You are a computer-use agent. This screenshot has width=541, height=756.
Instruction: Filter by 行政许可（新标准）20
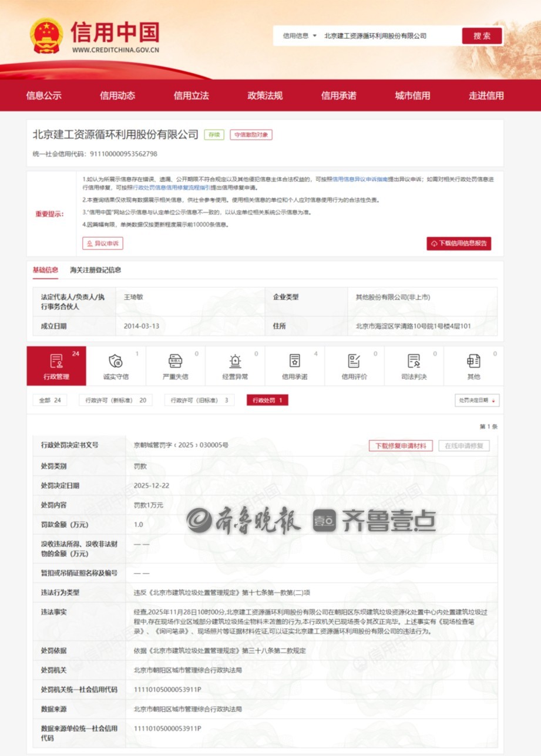point(116,400)
